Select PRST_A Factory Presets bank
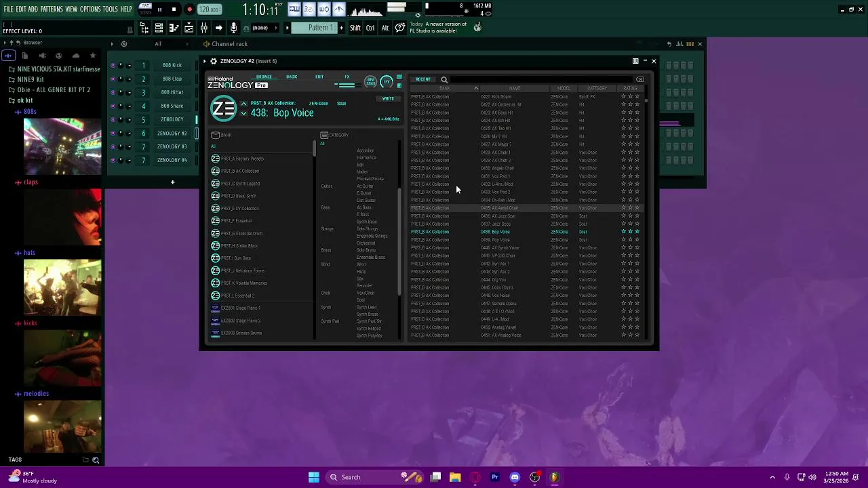Screen dimensions: 868x488 click(x=243, y=159)
